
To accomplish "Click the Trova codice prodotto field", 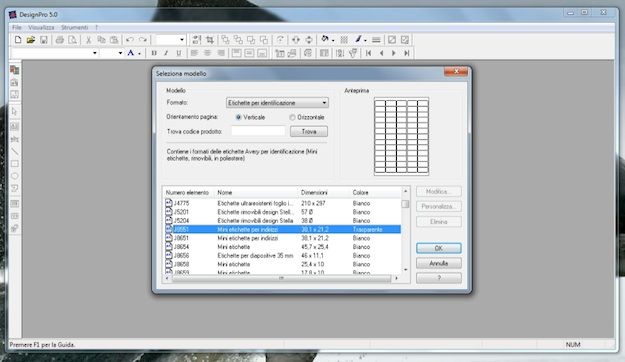I will [x=258, y=131].
